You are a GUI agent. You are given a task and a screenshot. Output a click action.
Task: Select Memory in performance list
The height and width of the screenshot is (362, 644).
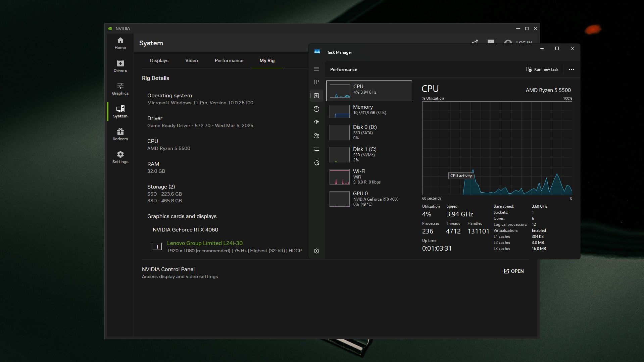coord(369,111)
